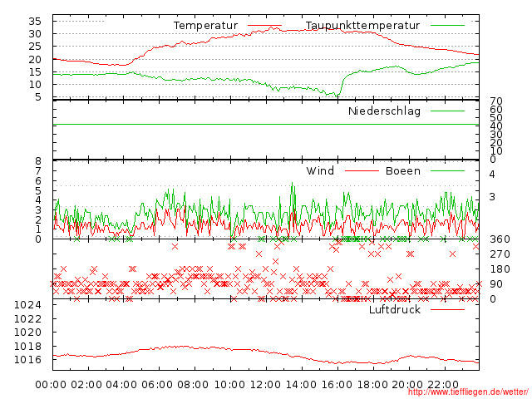Viewport: 532px width, 399px height.
Task: Click the 16:00 time axis label
Action: (x=337, y=385)
